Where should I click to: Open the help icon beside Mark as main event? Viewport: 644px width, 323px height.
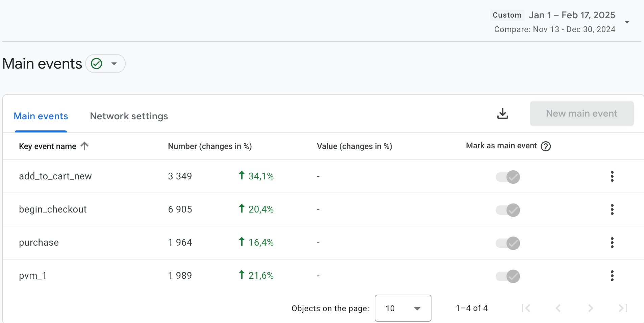tap(546, 146)
